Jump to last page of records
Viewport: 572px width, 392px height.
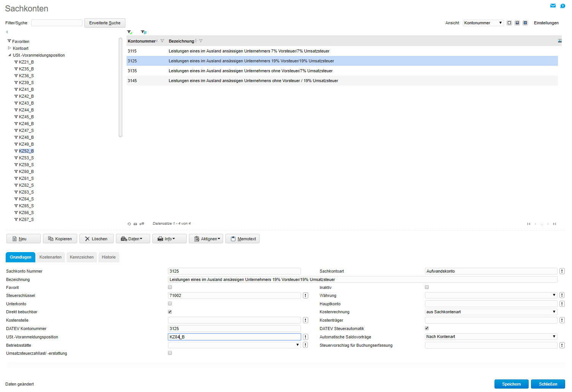pyautogui.click(x=555, y=224)
